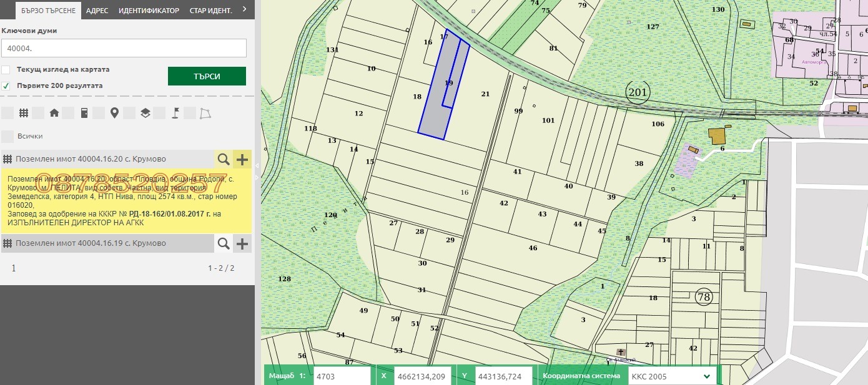868x385 pixels.
Task: Click the map pin address filter icon
Action: pyautogui.click(x=114, y=113)
